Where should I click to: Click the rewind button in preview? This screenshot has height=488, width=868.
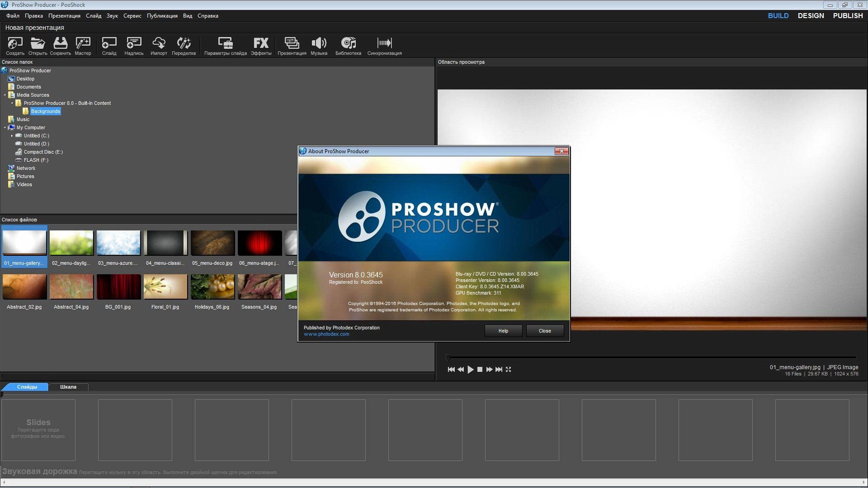[461, 370]
